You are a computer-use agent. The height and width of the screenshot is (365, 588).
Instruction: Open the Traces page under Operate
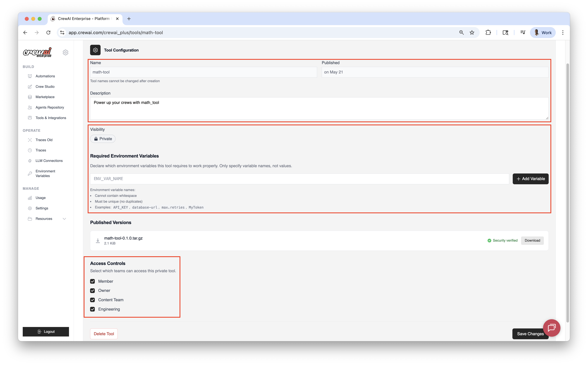click(x=41, y=150)
